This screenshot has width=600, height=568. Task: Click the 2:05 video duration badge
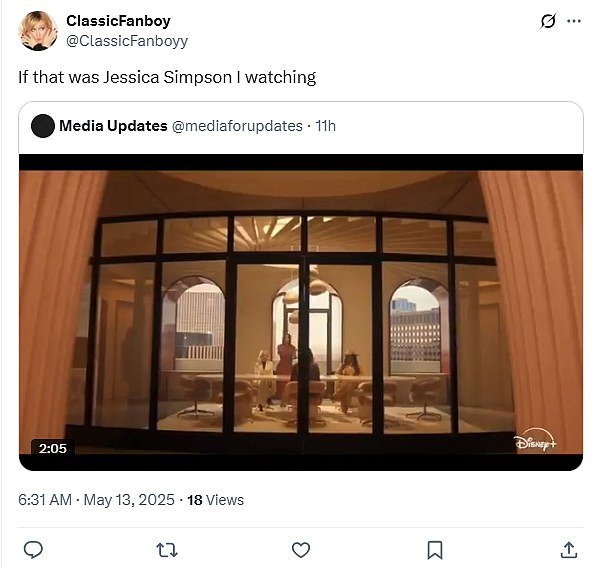click(x=53, y=448)
